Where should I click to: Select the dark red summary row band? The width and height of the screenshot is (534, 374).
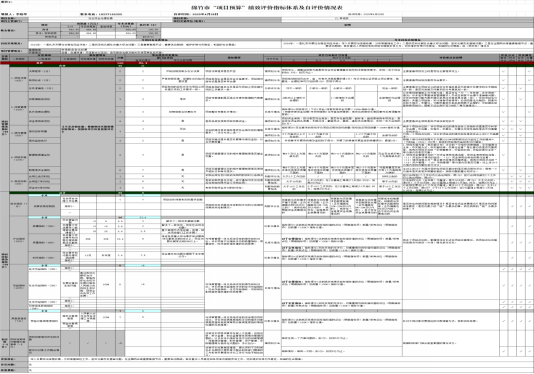tap(267, 63)
